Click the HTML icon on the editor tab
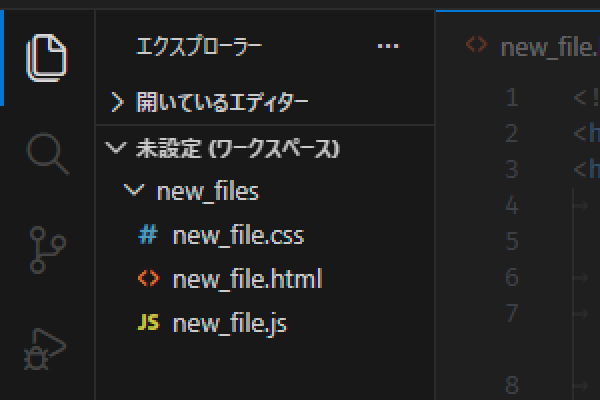Image resolution: width=600 pixels, height=400 pixels. (x=477, y=46)
